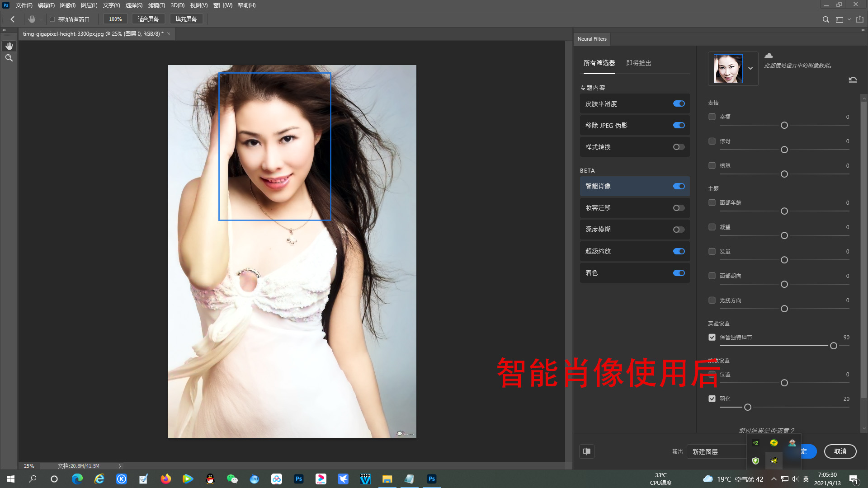Screen dimensions: 868x488
Task: Select the Zoom tool in the left toolbar
Action: [9, 58]
